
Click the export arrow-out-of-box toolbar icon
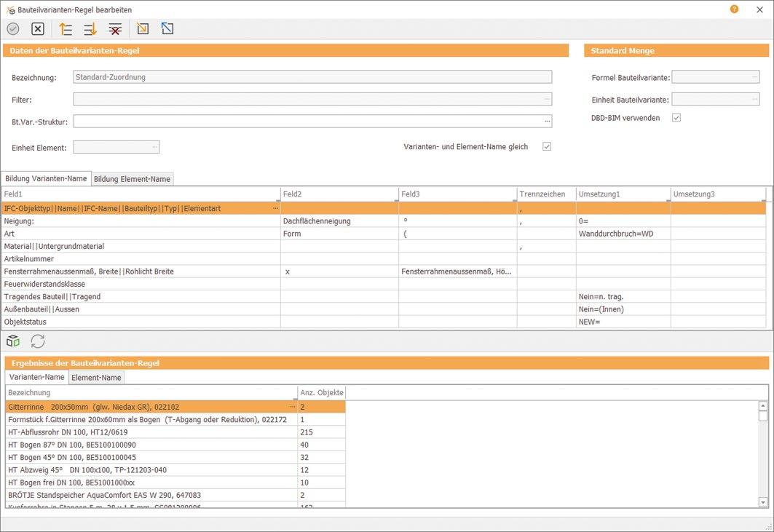pos(167,29)
